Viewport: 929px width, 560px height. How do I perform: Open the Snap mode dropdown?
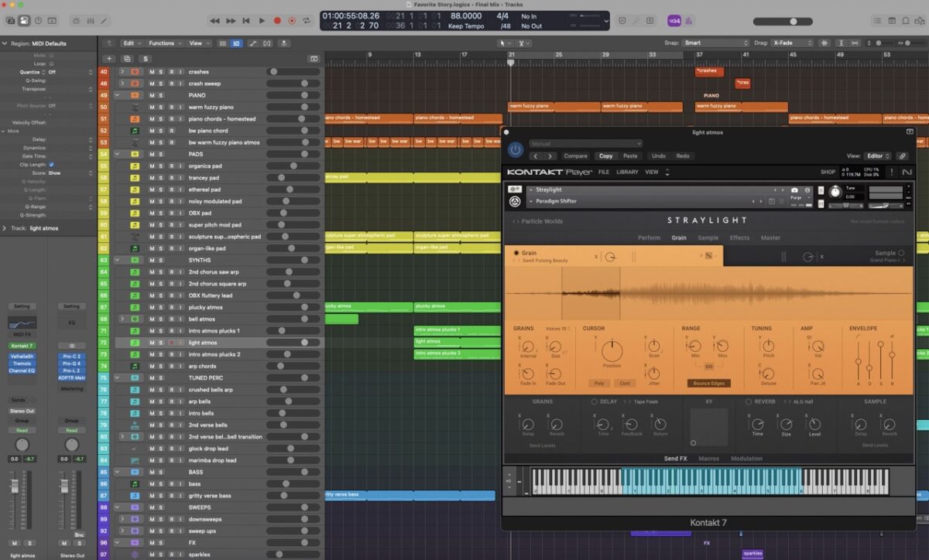(716, 43)
